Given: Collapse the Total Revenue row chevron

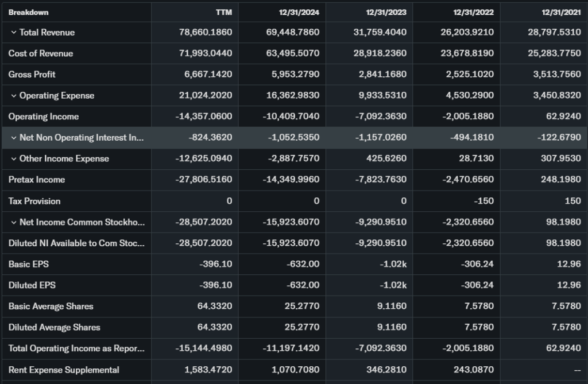Looking at the screenshot, I should [x=13, y=33].
